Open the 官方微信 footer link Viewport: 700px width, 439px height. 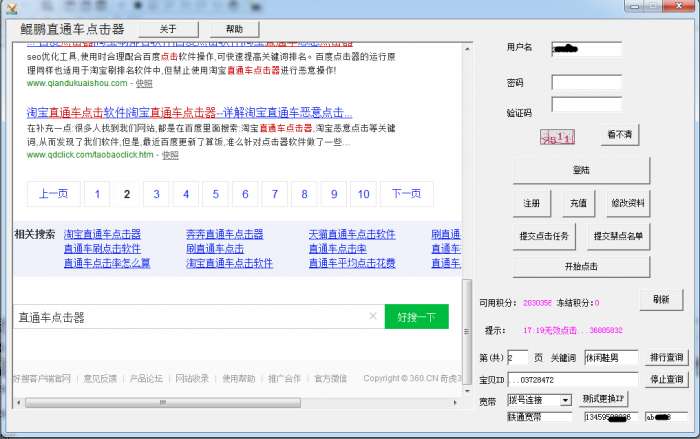pyautogui.click(x=331, y=379)
